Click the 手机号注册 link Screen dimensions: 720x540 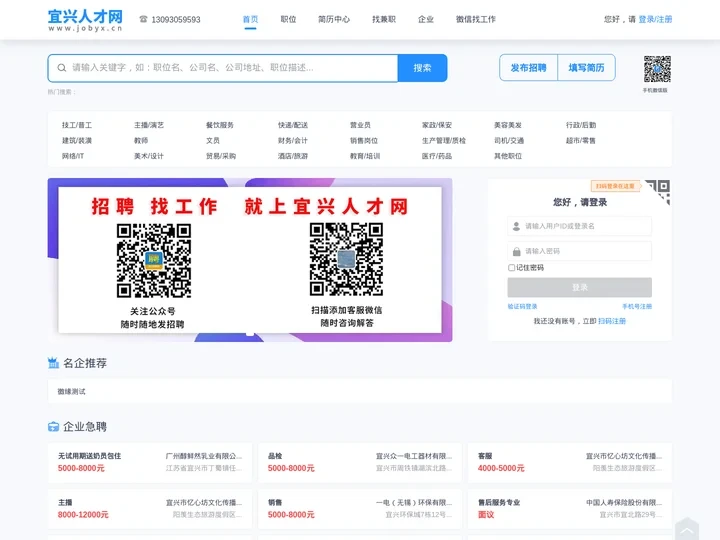point(637,306)
